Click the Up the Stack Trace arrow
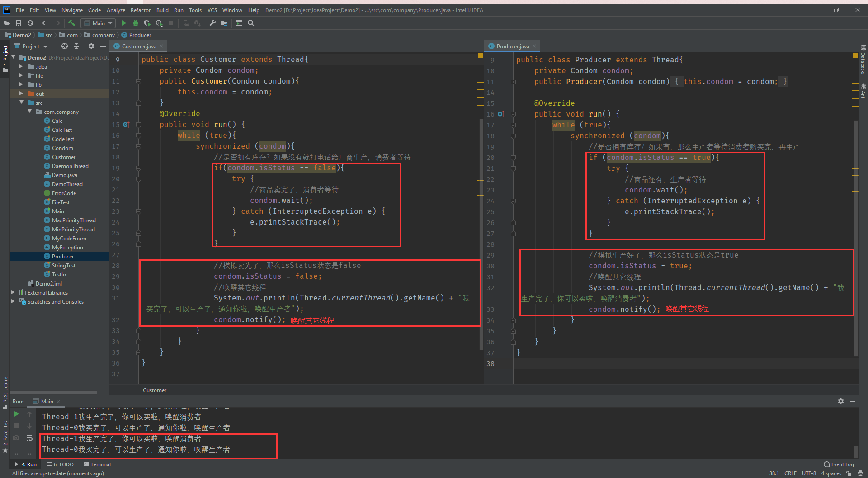Viewport: 868px width, 478px height. click(29, 414)
